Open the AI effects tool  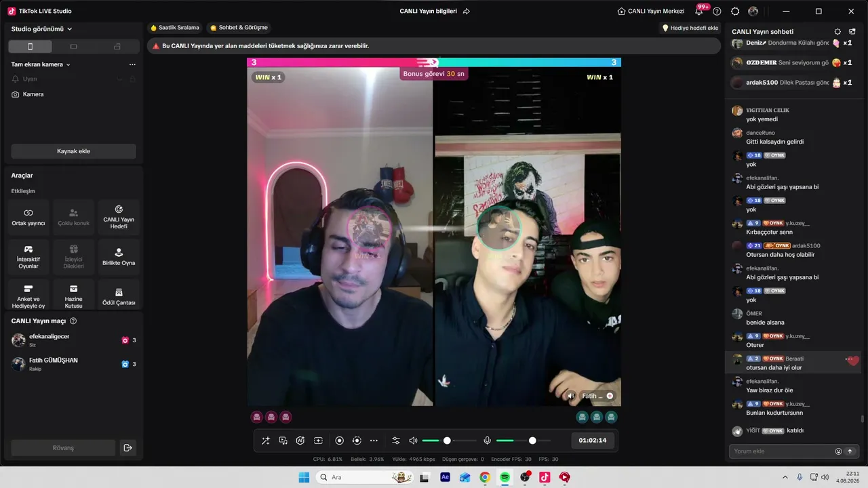coord(300,441)
